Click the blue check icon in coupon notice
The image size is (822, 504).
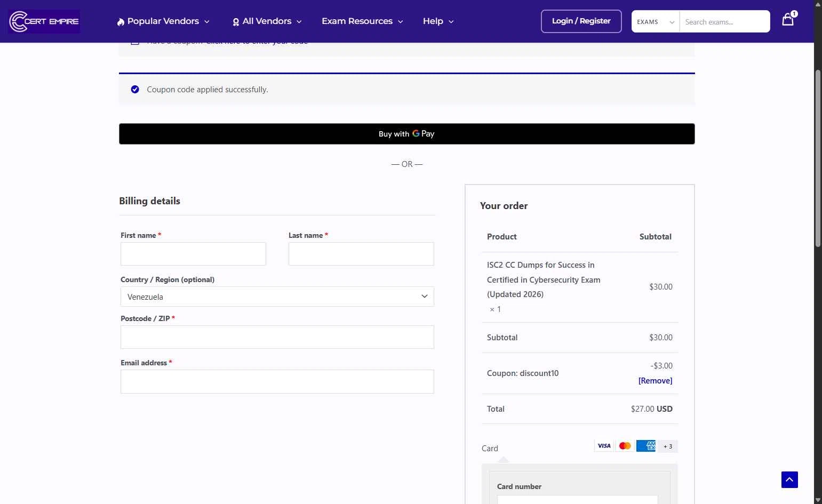click(135, 90)
